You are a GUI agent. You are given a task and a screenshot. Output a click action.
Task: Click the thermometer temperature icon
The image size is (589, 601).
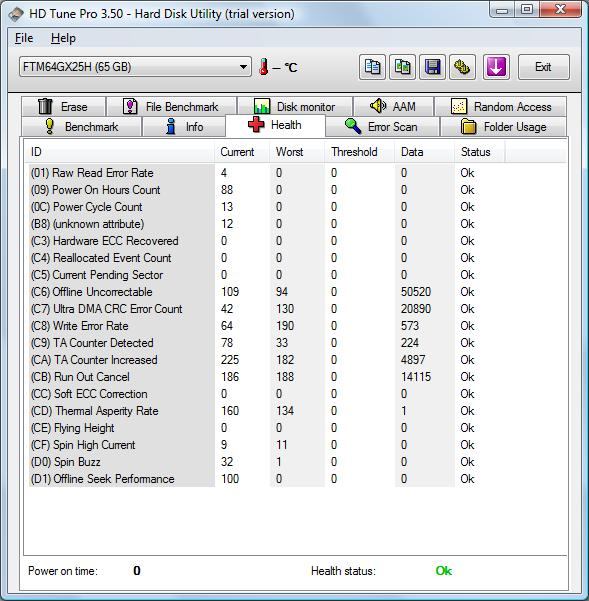264,67
